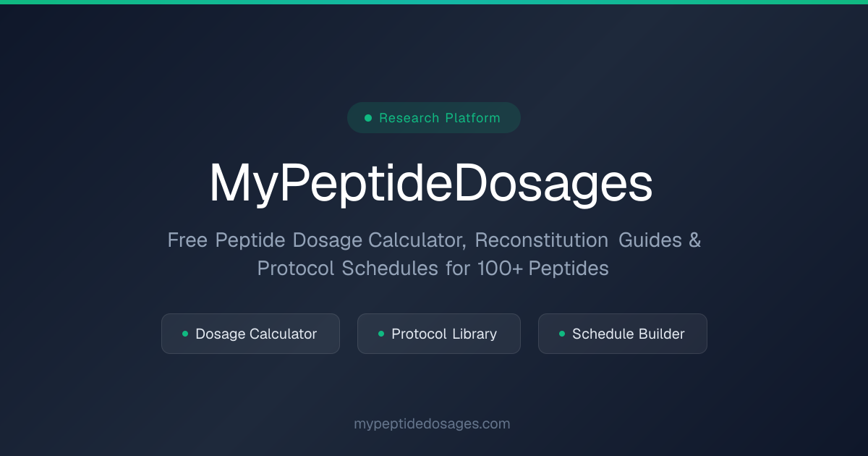Select the "Research Platform" label text
Viewport: 868px width, 456px height.
(440, 118)
